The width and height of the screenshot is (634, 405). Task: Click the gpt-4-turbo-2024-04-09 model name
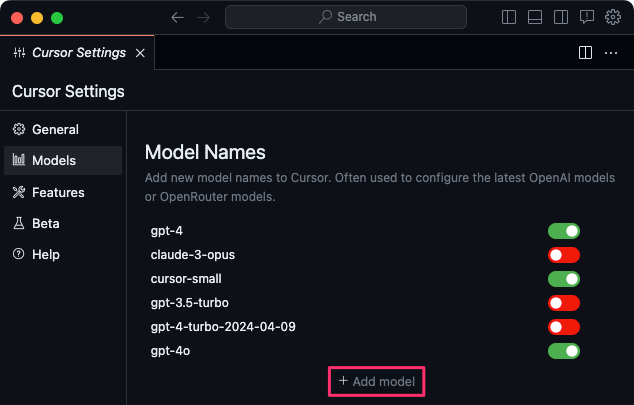tap(223, 327)
